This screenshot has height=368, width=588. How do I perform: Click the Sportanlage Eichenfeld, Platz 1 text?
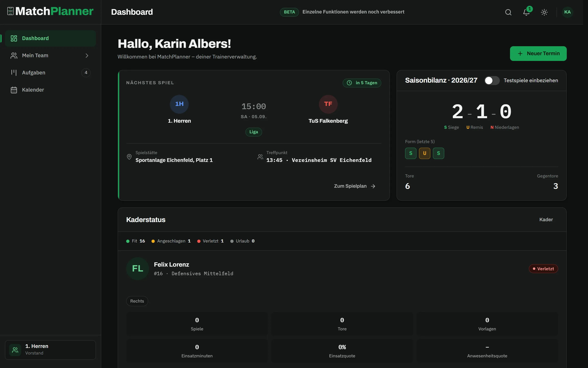tap(174, 160)
